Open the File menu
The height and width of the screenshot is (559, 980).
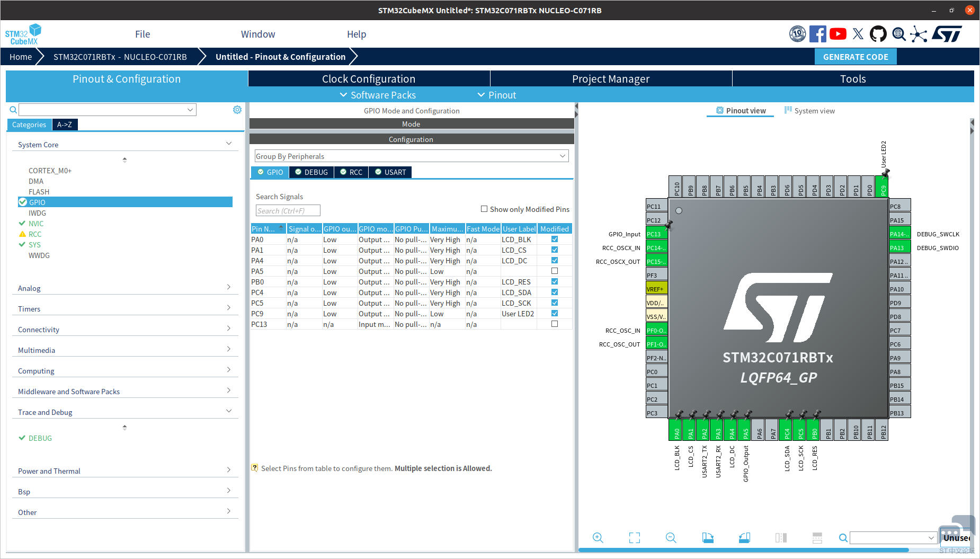142,34
